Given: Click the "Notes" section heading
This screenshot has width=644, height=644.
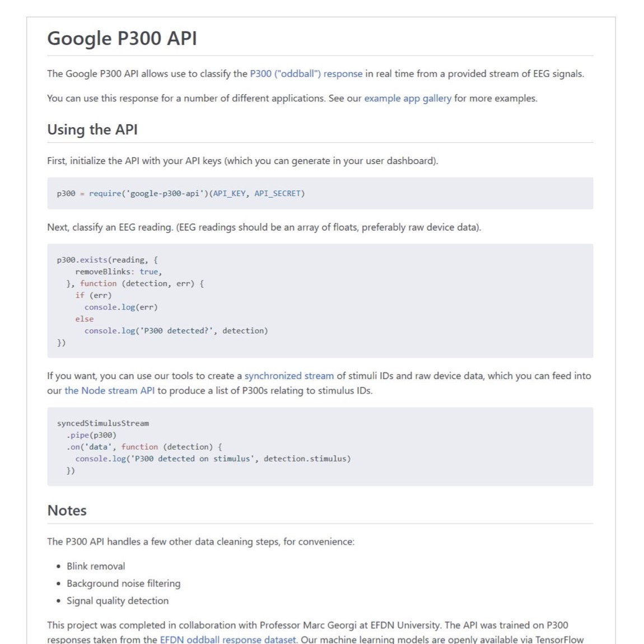Looking at the screenshot, I should point(67,510).
